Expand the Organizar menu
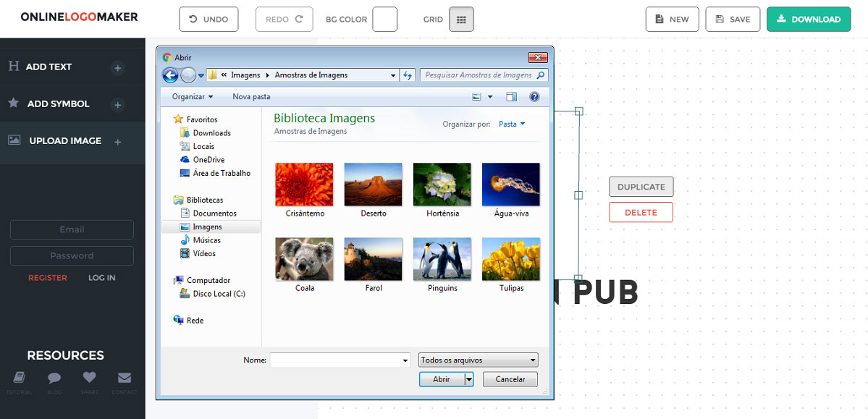 190,96
